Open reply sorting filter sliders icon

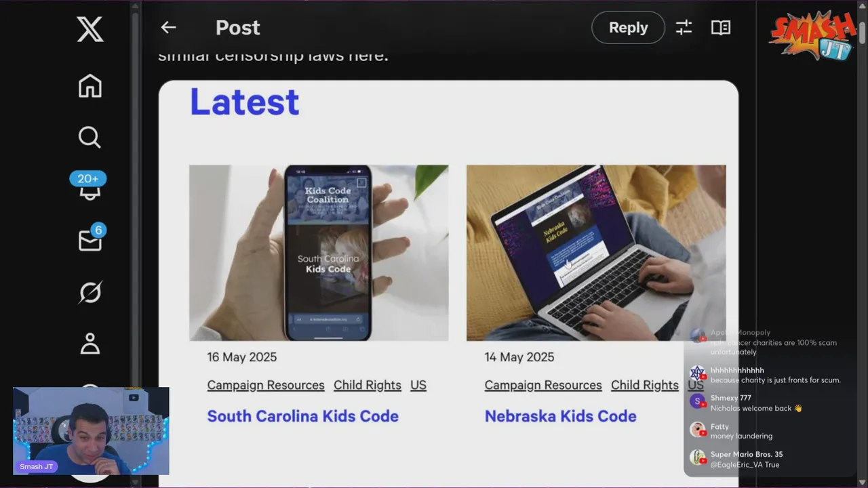click(684, 27)
